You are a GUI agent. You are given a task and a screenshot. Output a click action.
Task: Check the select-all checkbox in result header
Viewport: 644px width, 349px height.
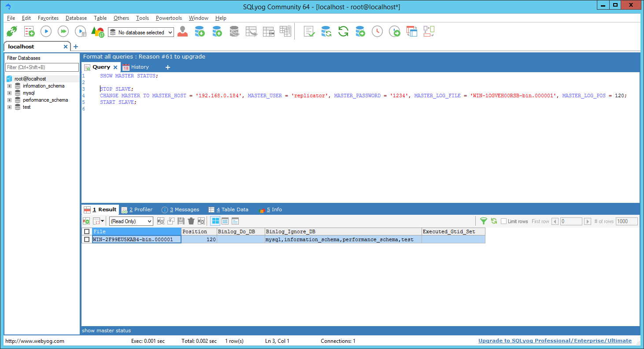(x=87, y=231)
